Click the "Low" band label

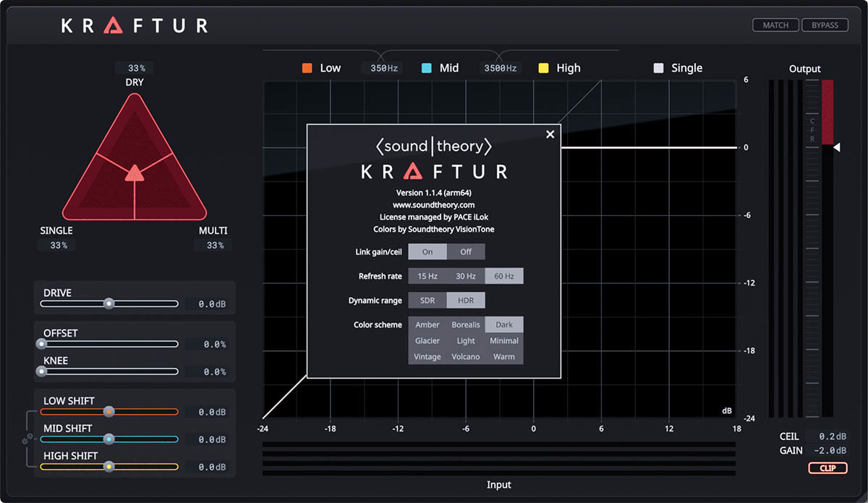pyautogui.click(x=331, y=68)
